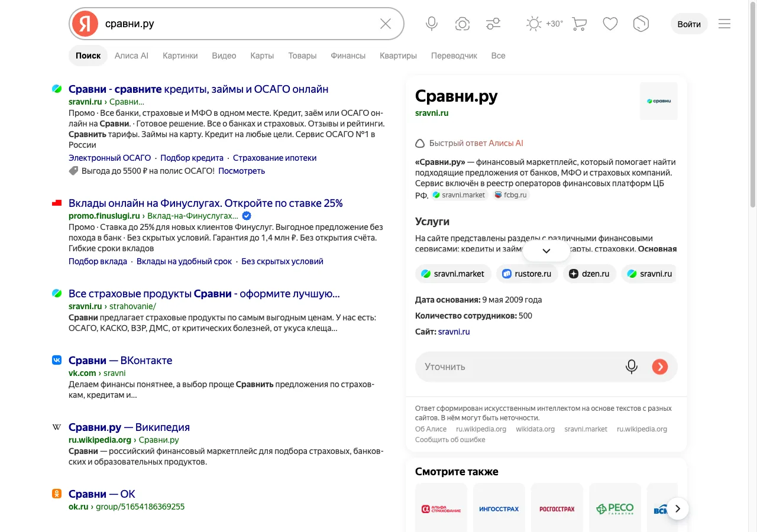This screenshot has height=532, width=757.
Task: Open search settings sliders icon
Action: pos(493,24)
